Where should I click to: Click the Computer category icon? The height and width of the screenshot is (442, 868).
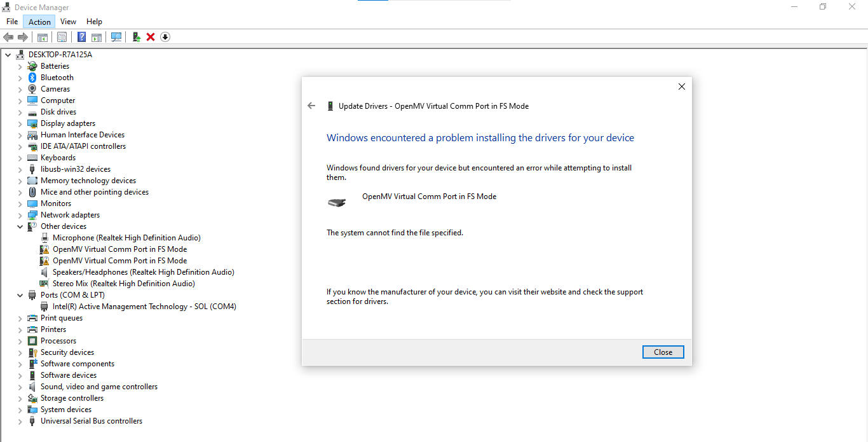pyautogui.click(x=32, y=100)
